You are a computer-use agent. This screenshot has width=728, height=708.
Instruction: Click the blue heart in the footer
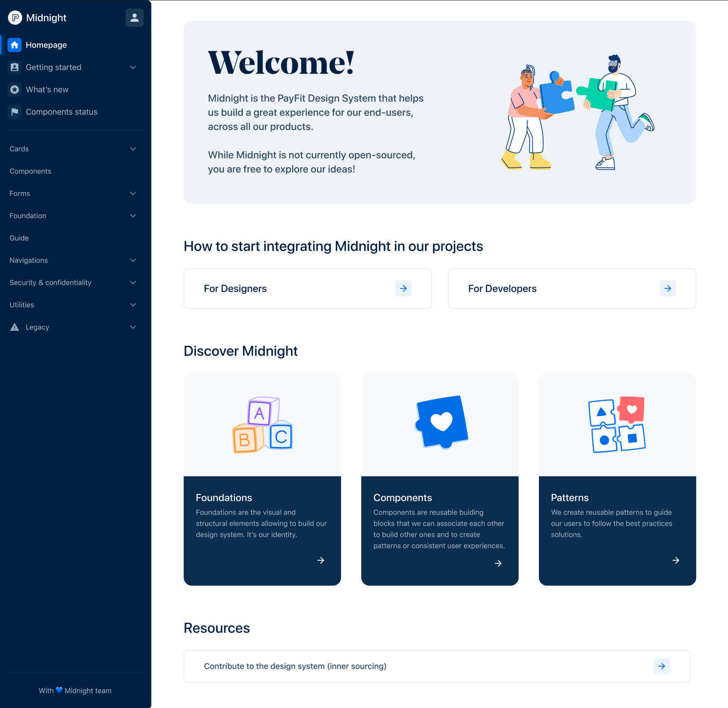coord(59,690)
